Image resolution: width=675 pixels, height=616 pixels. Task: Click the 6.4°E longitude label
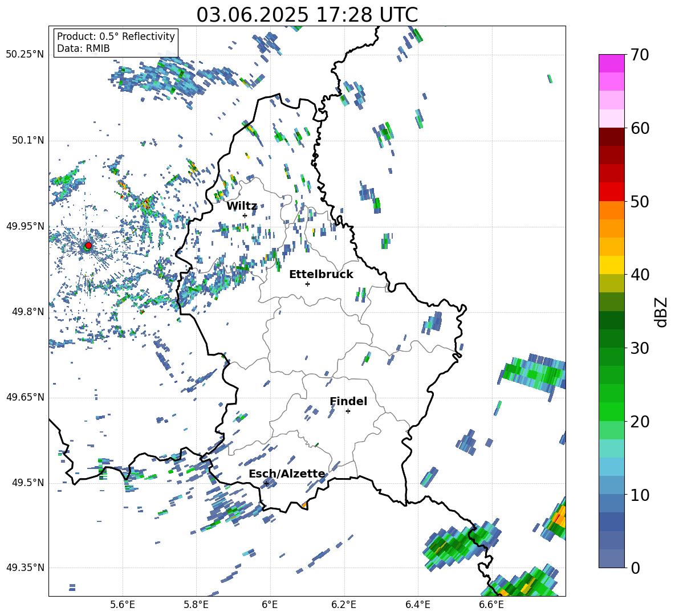[x=417, y=605]
